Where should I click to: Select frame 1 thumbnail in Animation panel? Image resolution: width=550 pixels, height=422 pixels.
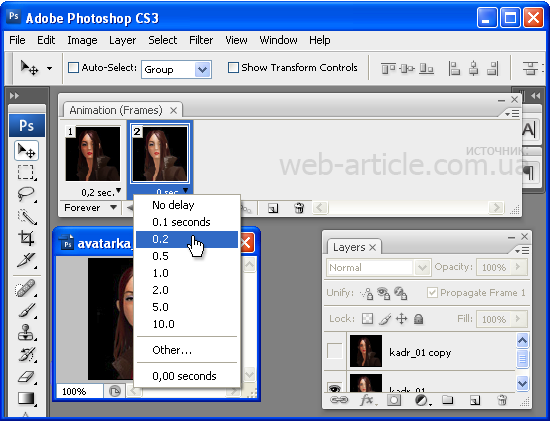click(x=93, y=154)
